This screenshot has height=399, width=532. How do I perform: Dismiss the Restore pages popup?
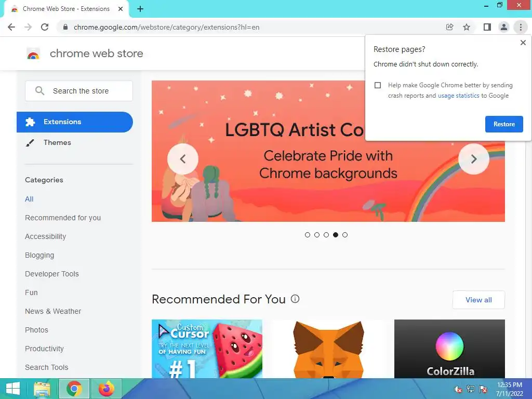[x=523, y=43]
